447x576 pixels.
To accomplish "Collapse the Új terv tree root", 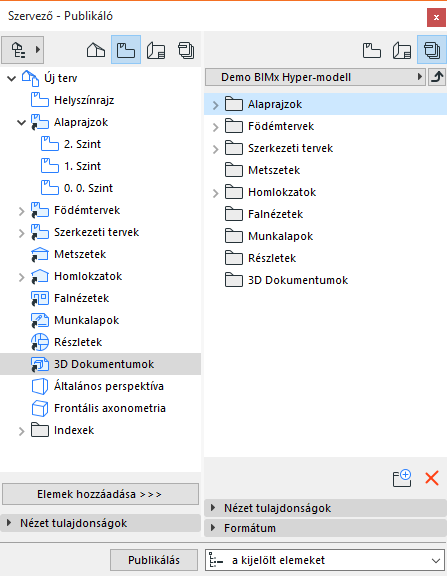I will click(12, 78).
